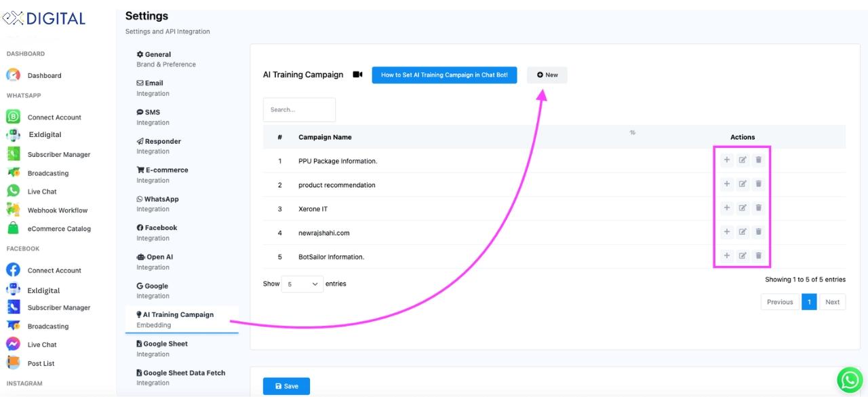Delete the PPU Package Information campaign
The width and height of the screenshot is (868, 397).
pyautogui.click(x=759, y=160)
